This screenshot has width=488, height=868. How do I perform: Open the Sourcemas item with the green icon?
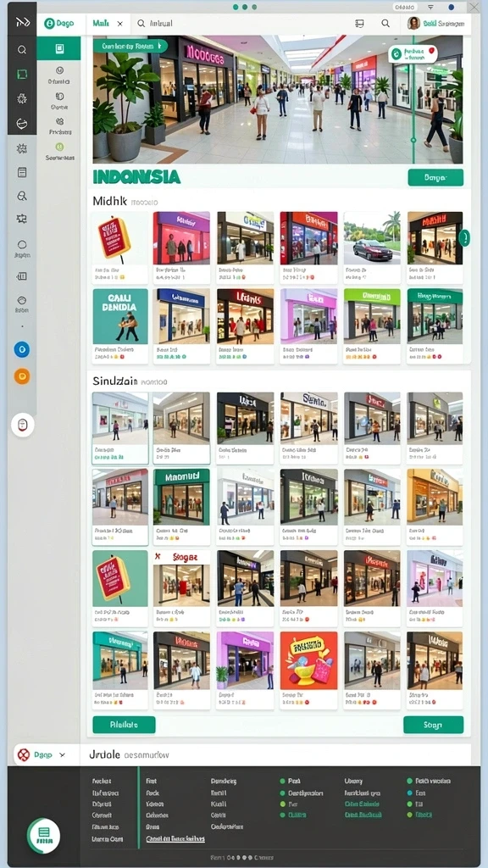[x=60, y=151]
